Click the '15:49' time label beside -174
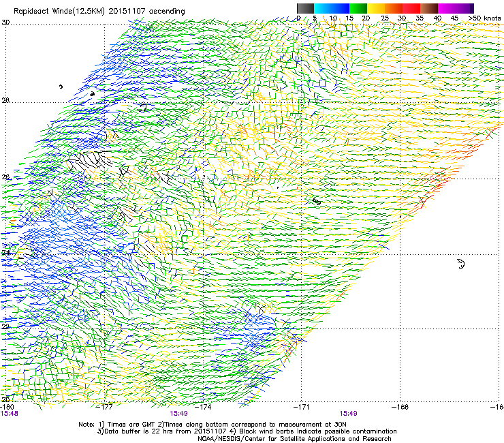This screenshot has width=504, height=443. (x=178, y=414)
